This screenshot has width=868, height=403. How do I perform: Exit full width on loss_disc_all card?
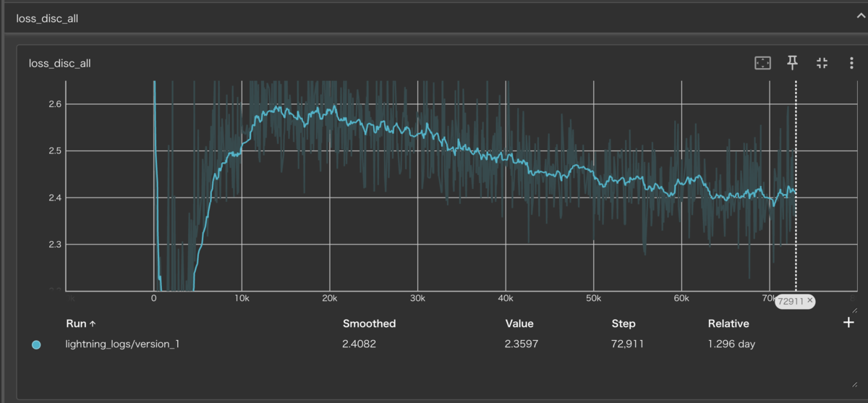pos(822,63)
